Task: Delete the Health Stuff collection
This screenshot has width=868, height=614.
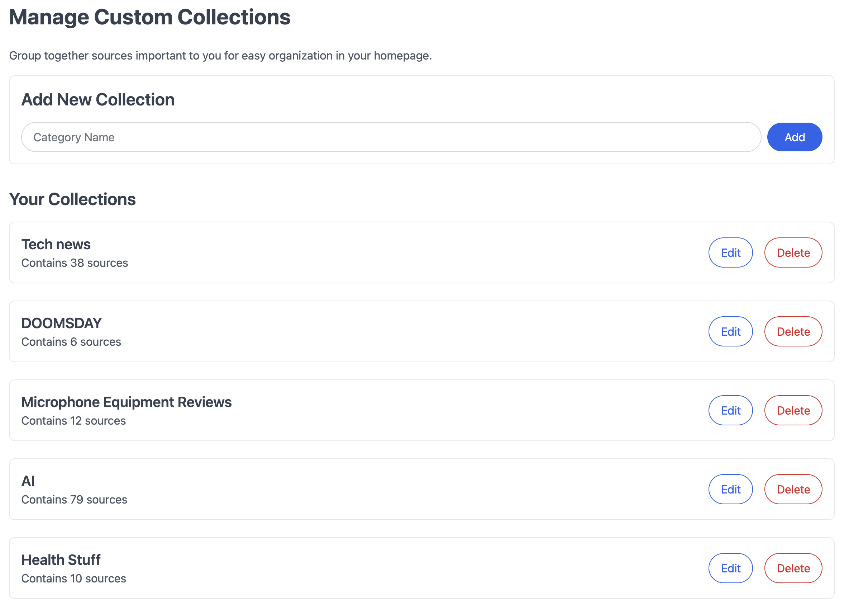Action: [x=793, y=568]
